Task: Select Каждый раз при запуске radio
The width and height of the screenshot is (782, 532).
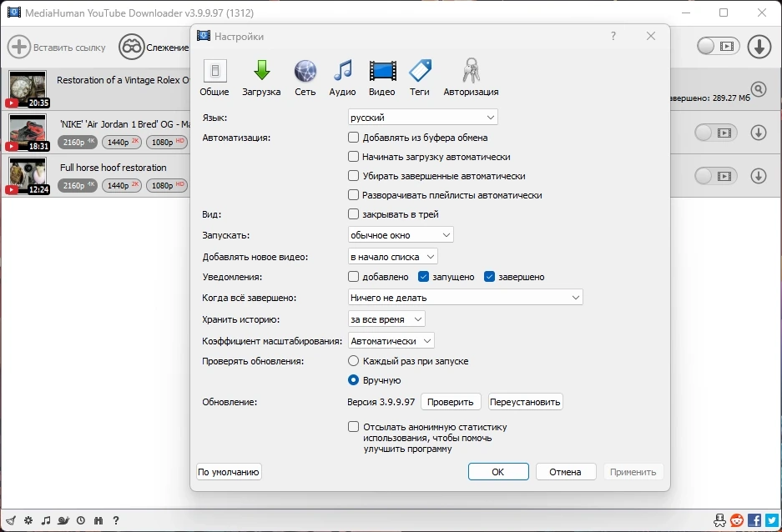Action: (x=353, y=361)
